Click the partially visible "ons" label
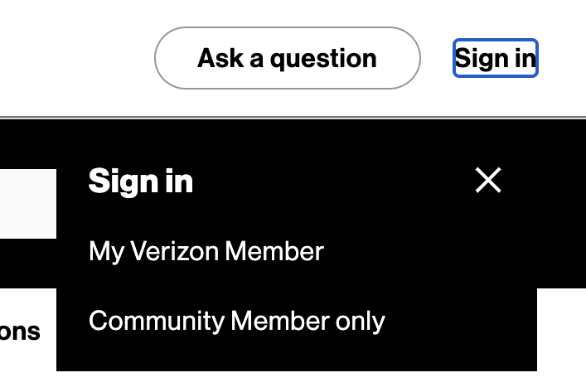The image size is (586, 392). (20, 331)
